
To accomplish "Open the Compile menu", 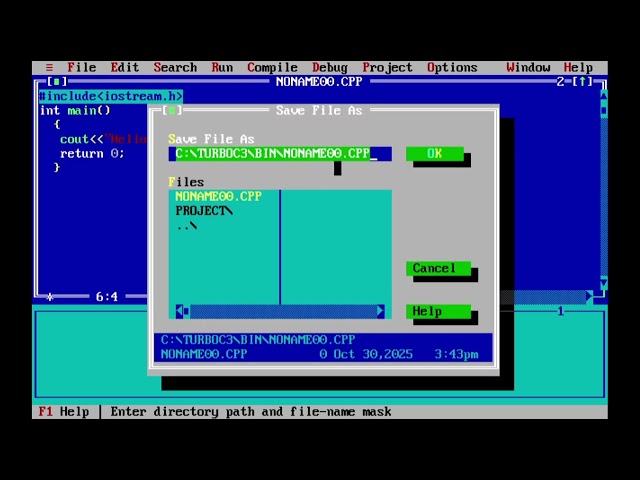I will click(x=272, y=67).
